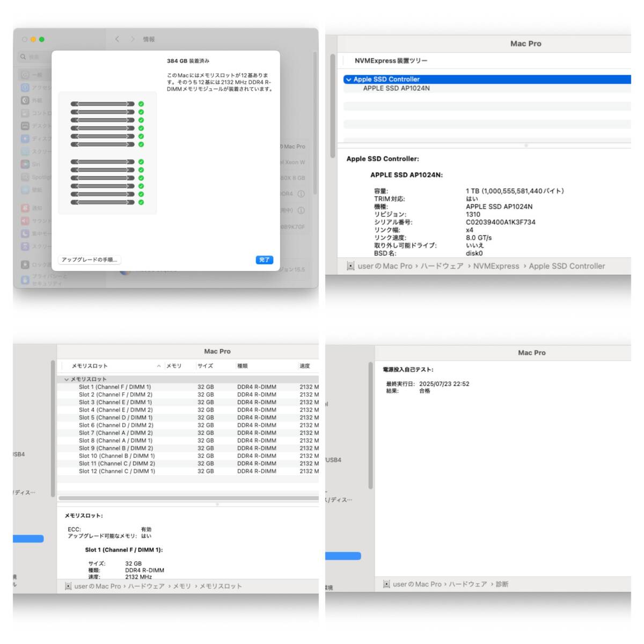This screenshot has height=644, width=644.
Task: Open the 集中モード moon icon in the sidebar
Action: pyautogui.click(x=25, y=233)
